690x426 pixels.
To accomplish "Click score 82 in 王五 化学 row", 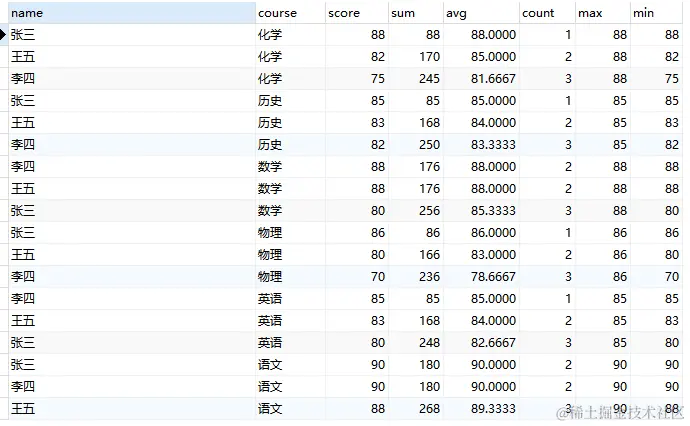I will [x=356, y=57].
